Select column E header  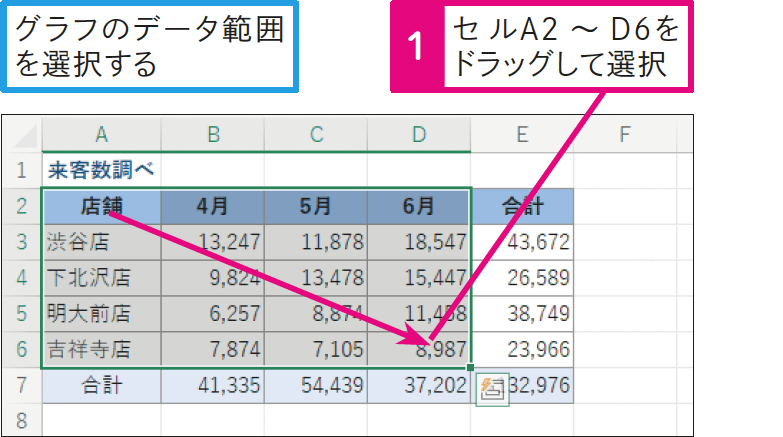(522, 134)
